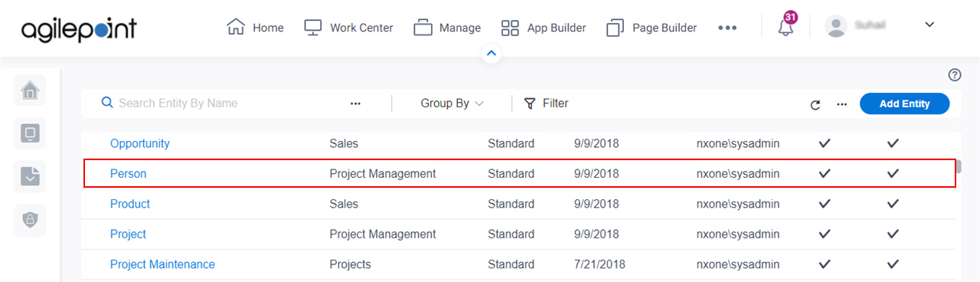Click last checkmark in Project Maintenance row
The image size is (980, 282).
[x=893, y=264]
